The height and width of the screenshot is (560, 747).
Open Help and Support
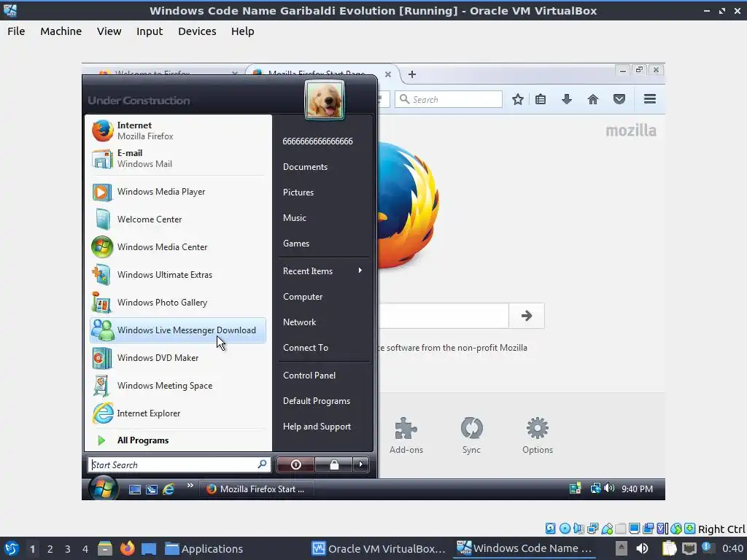pos(317,427)
